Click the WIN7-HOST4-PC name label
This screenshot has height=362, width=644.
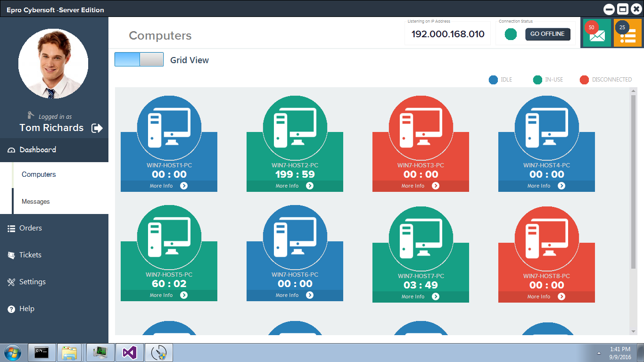(x=547, y=165)
